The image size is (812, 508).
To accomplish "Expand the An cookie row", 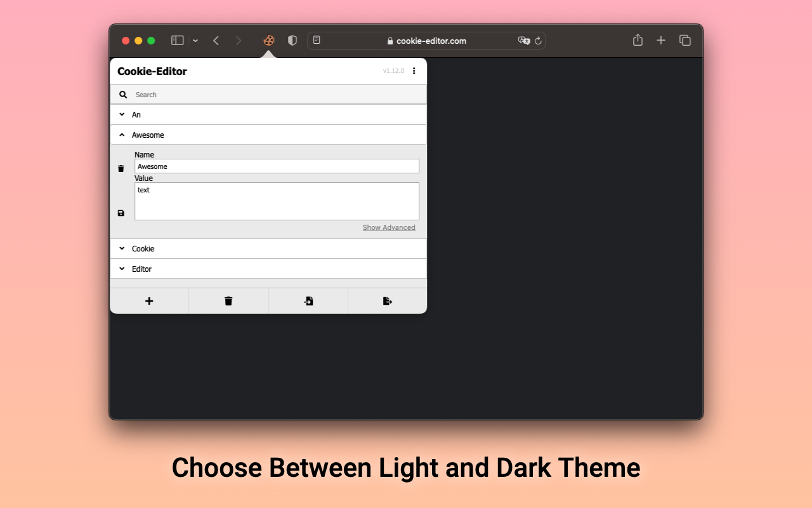I will [268, 115].
